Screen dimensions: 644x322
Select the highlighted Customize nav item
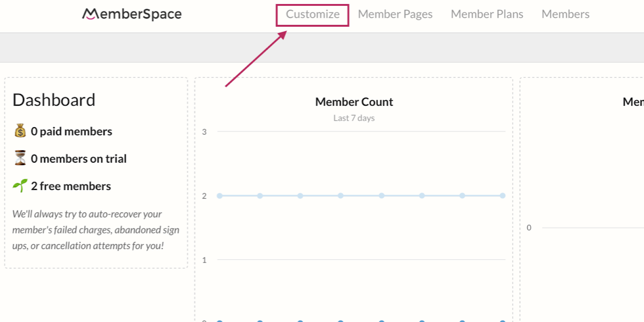point(312,14)
